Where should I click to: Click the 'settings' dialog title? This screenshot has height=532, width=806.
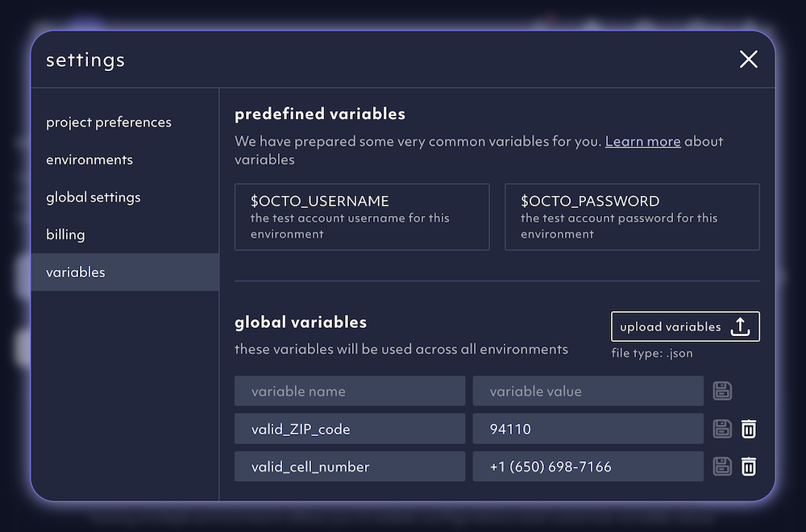(x=85, y=60)
